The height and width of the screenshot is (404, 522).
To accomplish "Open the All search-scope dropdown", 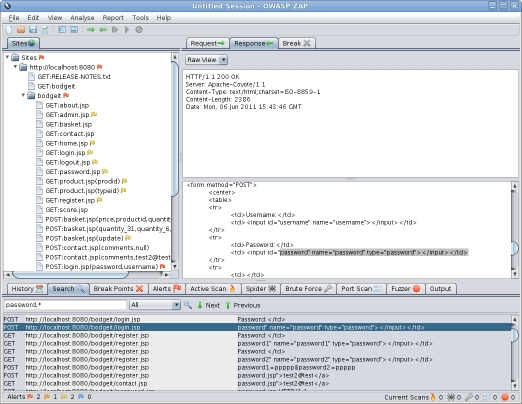I will click(155, 305).
